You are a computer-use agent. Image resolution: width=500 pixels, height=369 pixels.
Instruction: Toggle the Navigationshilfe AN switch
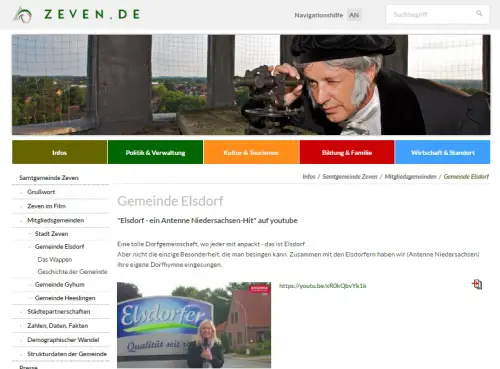tap(354, 15)
